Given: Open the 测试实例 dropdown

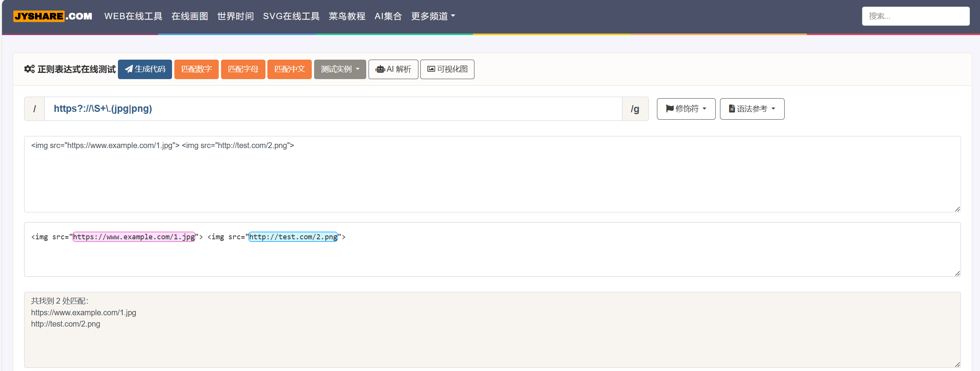Looking at the screenshot, I should pyautogui.click(x=339, y=69).
